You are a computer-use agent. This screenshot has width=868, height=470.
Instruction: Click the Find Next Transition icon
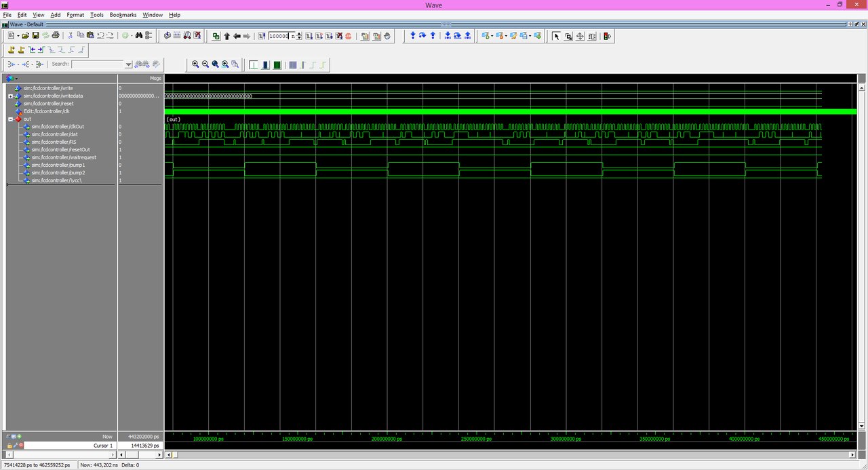click(41, 50)
